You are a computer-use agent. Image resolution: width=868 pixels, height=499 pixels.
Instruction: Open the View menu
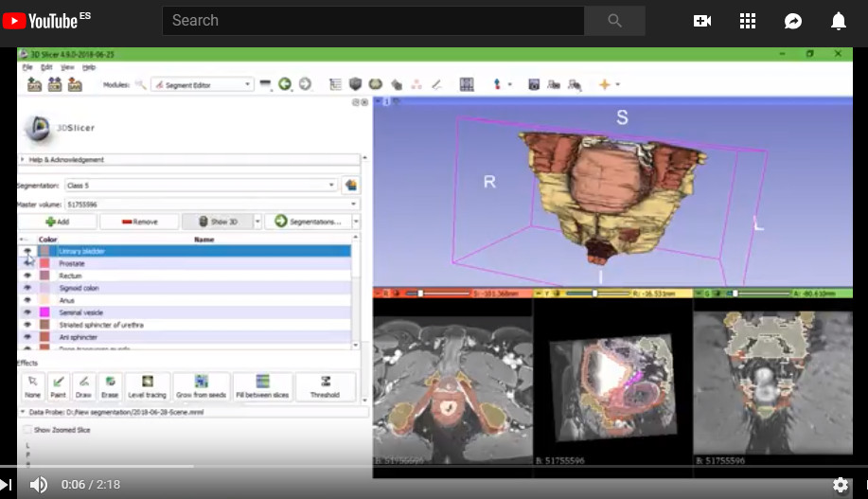click(67, 67)
